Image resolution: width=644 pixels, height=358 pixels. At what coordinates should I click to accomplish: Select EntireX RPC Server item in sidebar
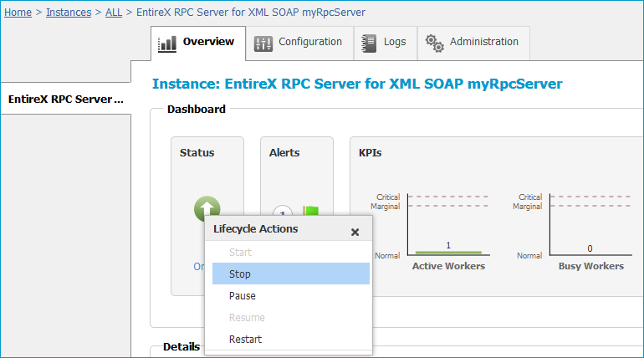pos(66,99)
